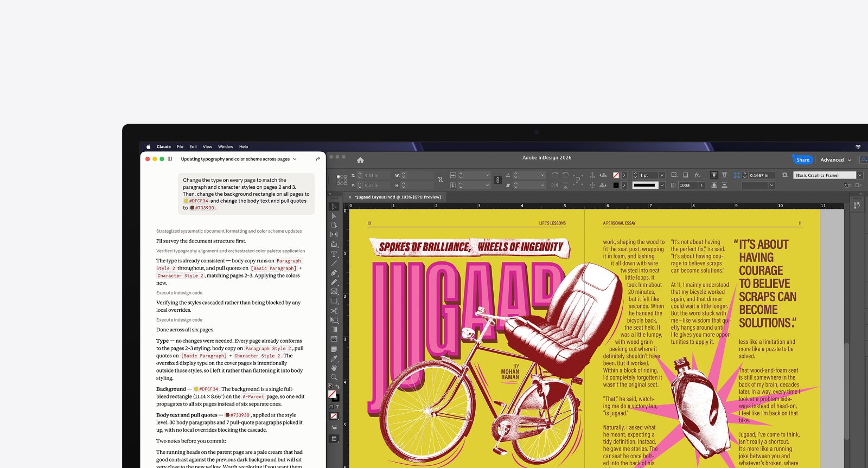Select the Eyedropper tool
The image size is (868, 468).
tap(334, 358)
